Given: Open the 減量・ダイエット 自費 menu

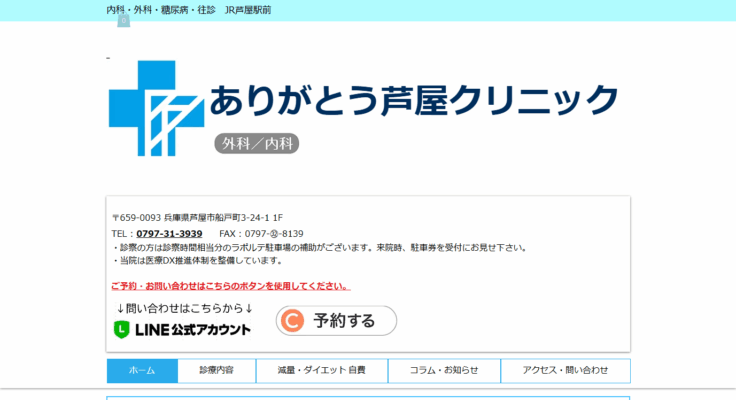Looking at the screenshot, I should pos(322,371).
